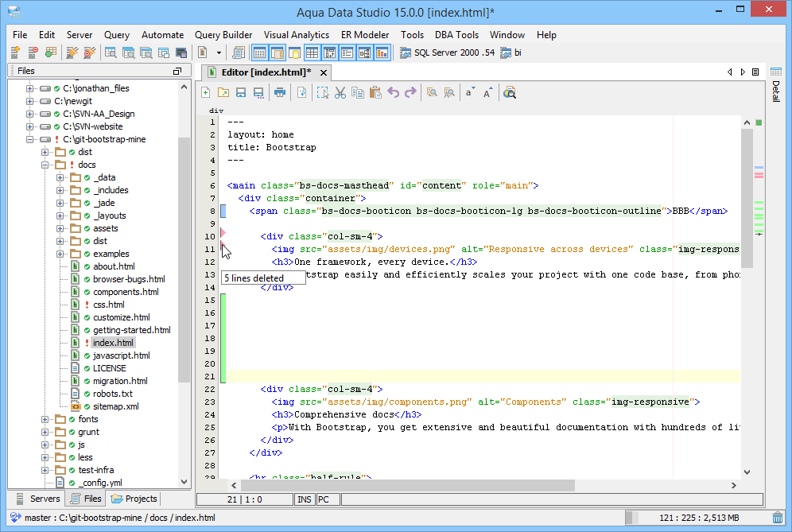Click the Find binoculars icon
Image resolution: width=792 pixels, height=532 pixels.
pyautogui.click(x=432, y=92)
